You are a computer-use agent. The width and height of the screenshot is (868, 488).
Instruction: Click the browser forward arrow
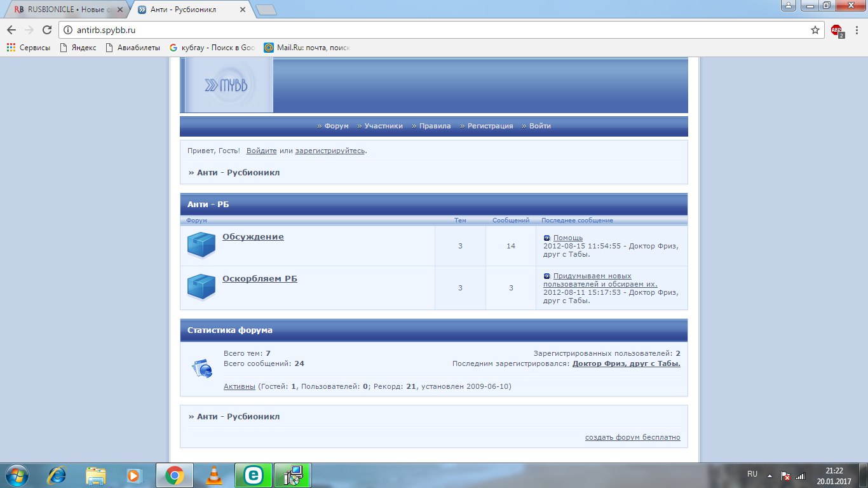coord(29,30)
